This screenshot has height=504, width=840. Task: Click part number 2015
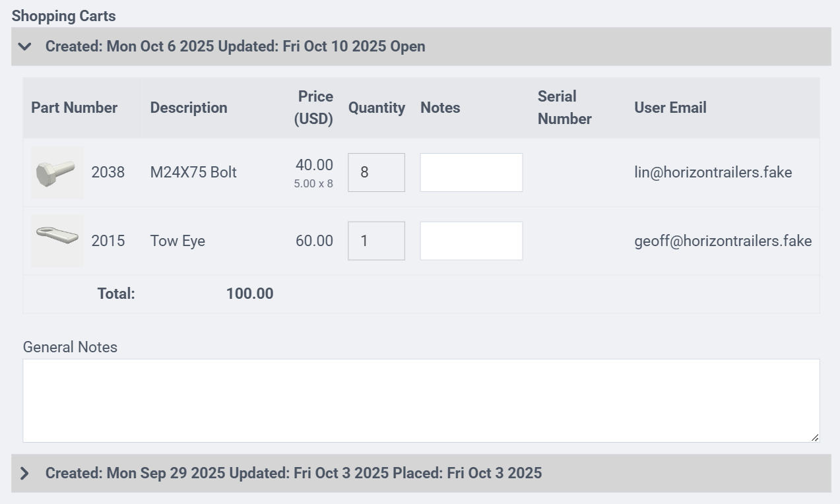tap(108, 241)
